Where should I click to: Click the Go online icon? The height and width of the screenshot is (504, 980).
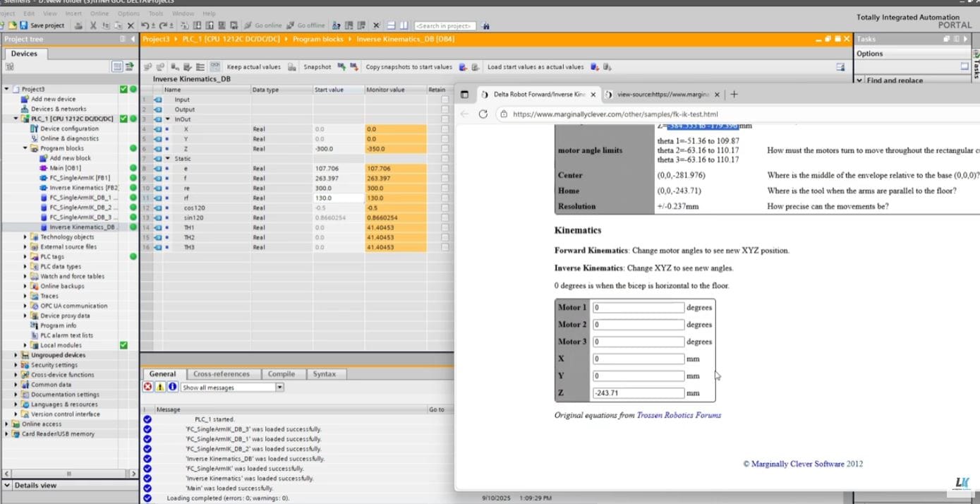(x=249, y=25)
